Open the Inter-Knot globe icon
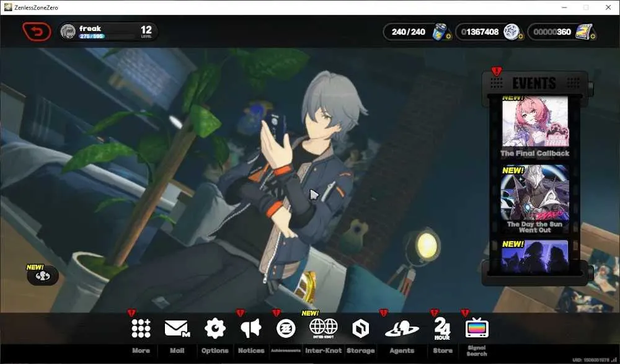Viewport: 620px width, 364px height. (324, 329)
